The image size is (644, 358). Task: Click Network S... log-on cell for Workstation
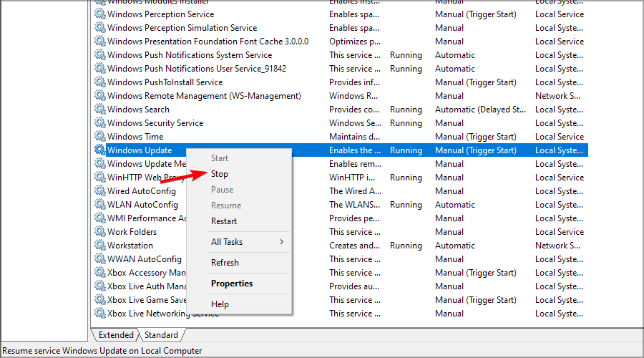pyautogui.click(x=557, y=246)
